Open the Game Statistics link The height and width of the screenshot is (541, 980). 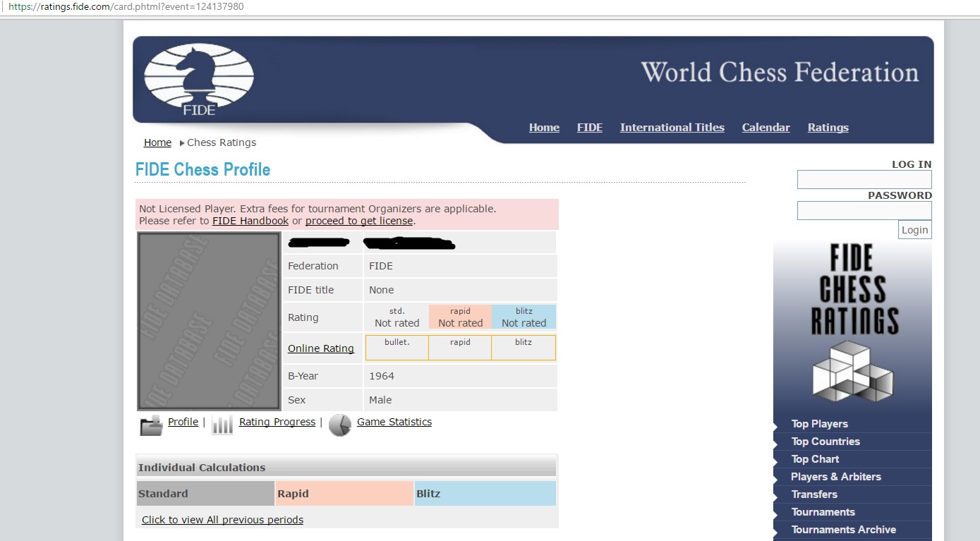[394, 422]
